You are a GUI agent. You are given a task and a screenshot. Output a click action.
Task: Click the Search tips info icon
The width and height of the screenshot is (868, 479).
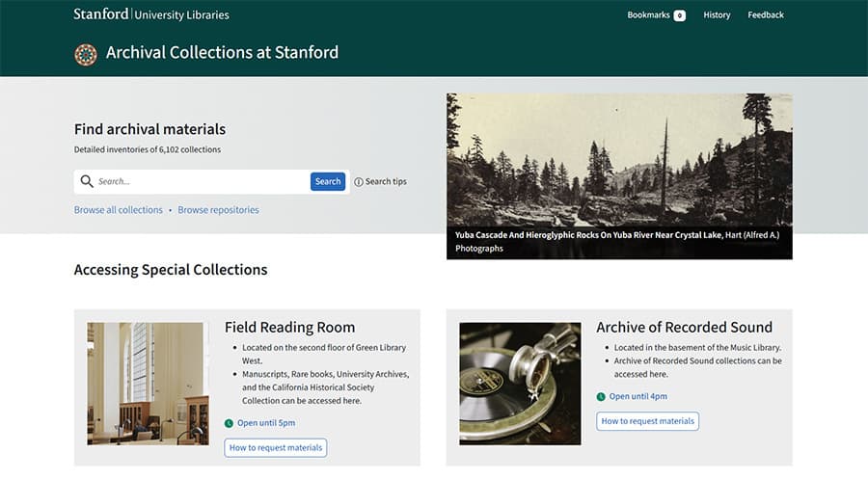coord(359,182)
